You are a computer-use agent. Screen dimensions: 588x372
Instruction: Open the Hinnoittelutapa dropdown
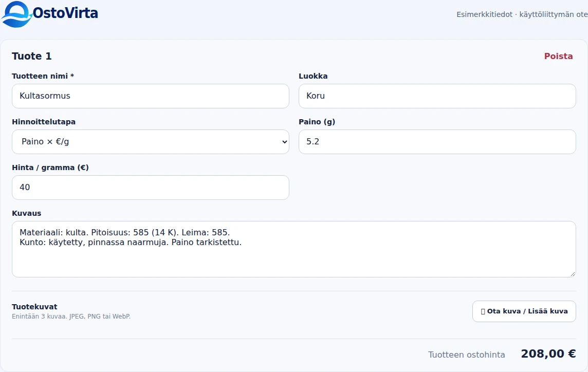tap(151, 142)
